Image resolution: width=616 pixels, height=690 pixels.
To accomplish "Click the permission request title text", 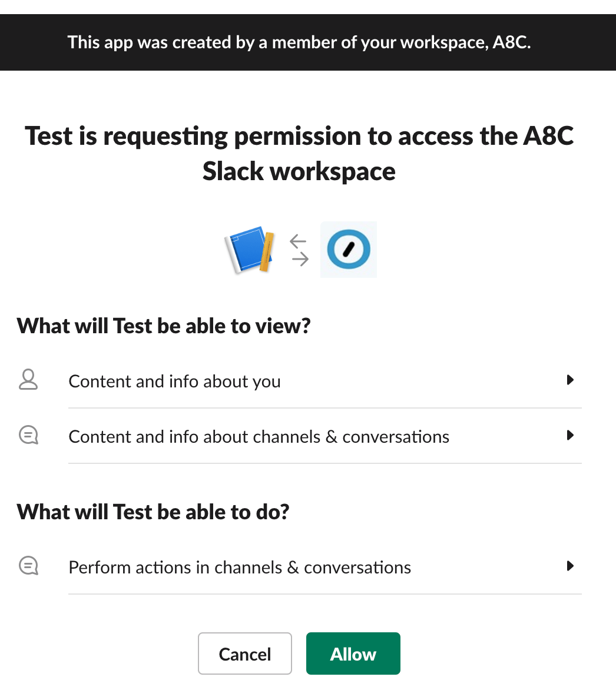I will pos(299,153).
